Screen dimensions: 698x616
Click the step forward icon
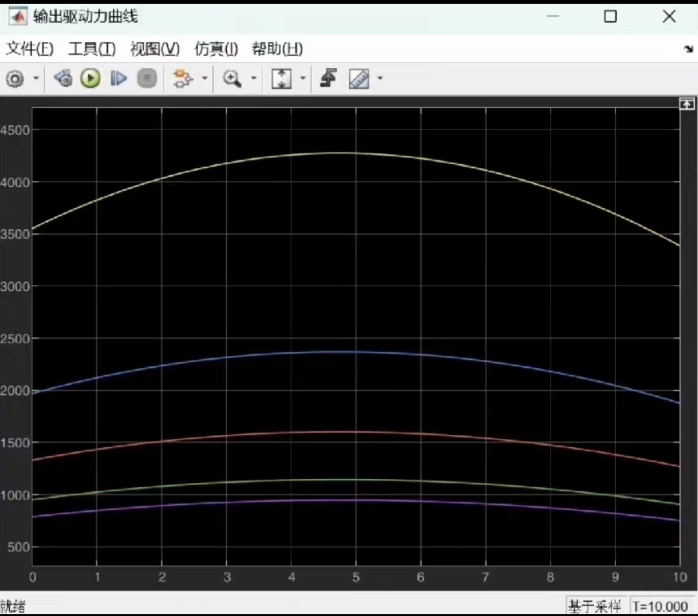click(118, 79)
